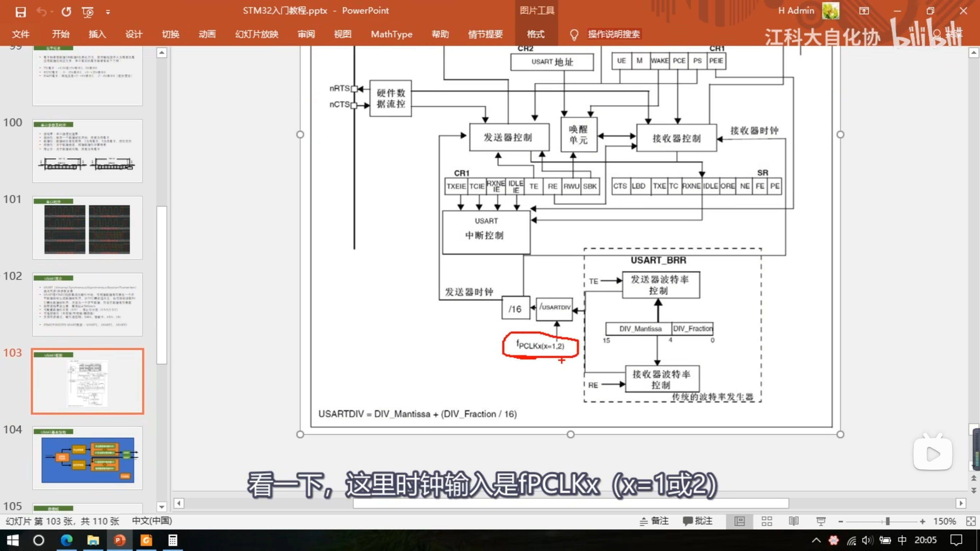Expand Customize Quick Access Toolbar dropdown

pyautogui.click(x=108, y=12)
